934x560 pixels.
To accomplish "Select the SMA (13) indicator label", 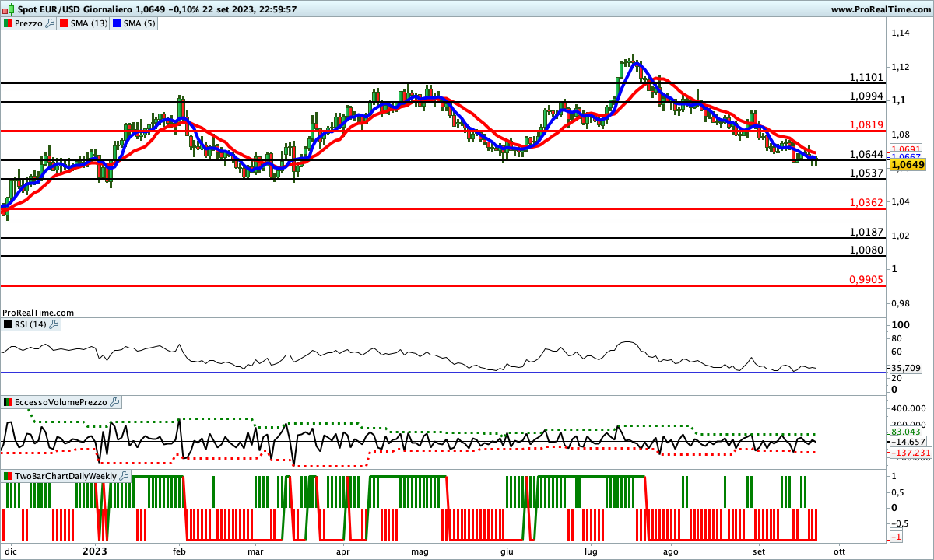I will pos(88,23).
